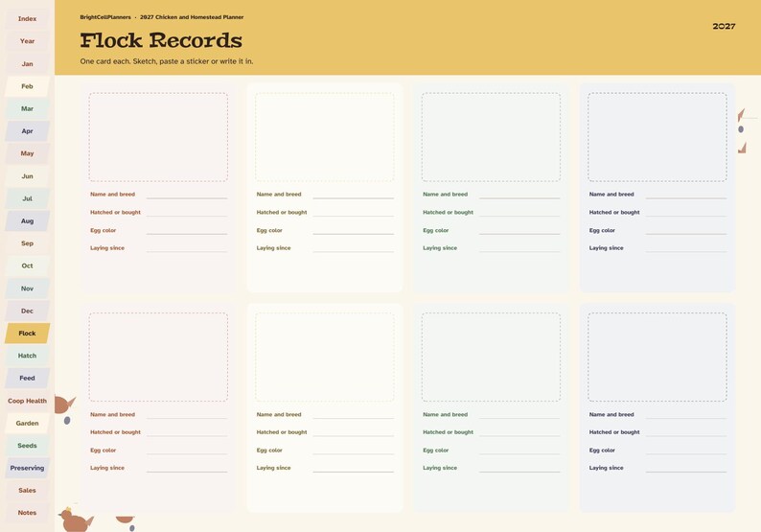
Task: Open the Jan month tab
Action: [x=27, y=64]
